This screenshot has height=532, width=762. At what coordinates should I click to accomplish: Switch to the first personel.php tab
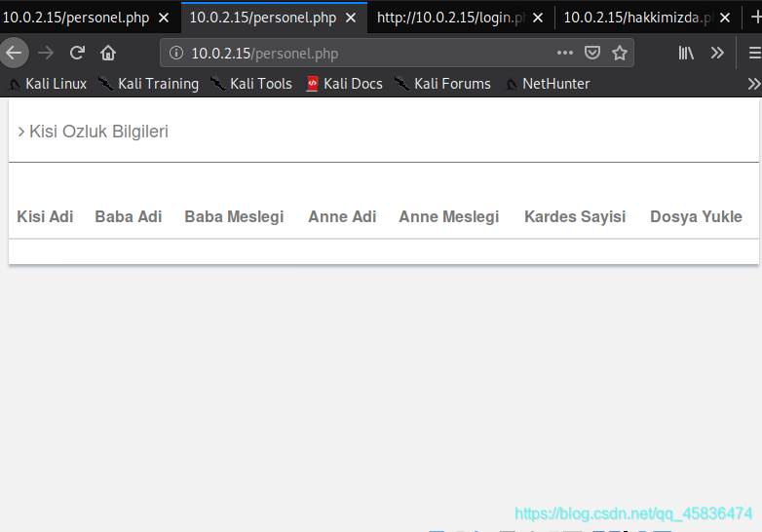(76, 18)
